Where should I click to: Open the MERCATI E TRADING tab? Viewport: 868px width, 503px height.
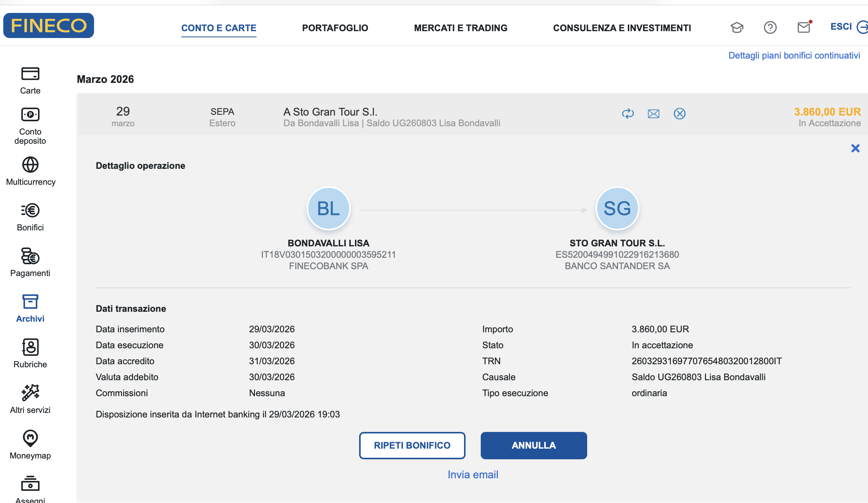(461, 28)
